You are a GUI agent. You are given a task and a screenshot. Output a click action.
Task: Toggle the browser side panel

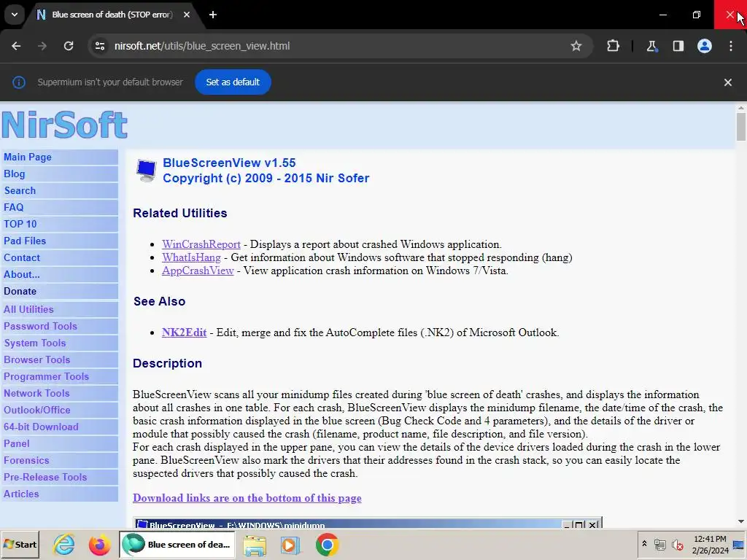[x=678, y=46]
